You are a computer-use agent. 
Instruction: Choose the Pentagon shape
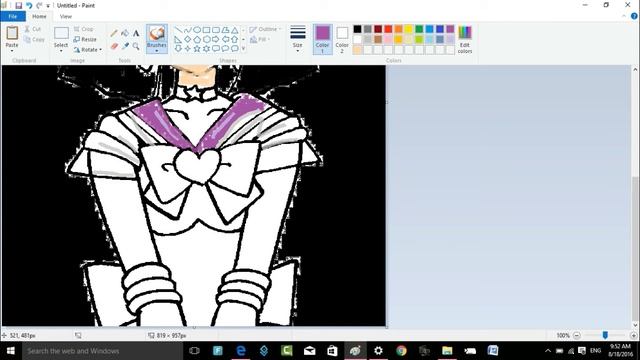pos(197,39)
